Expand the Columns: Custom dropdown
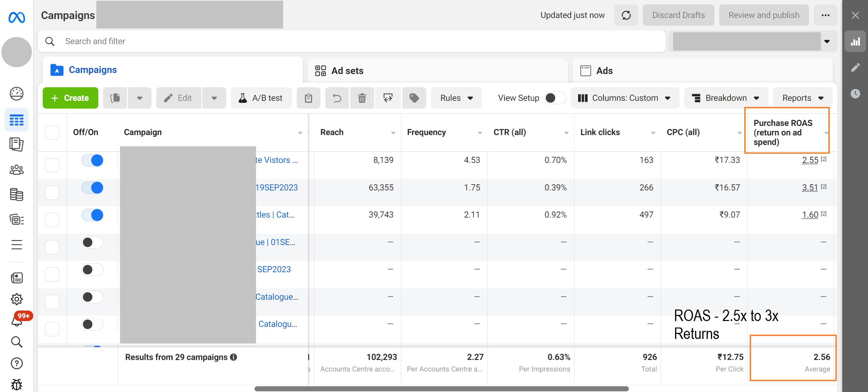Image resolution: width=868 pixels, height=392 pixels. tap(625, 98)
